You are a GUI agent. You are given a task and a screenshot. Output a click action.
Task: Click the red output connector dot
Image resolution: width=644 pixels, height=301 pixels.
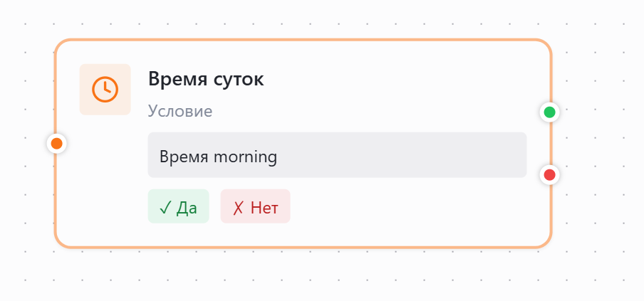[x=549, y=174]
